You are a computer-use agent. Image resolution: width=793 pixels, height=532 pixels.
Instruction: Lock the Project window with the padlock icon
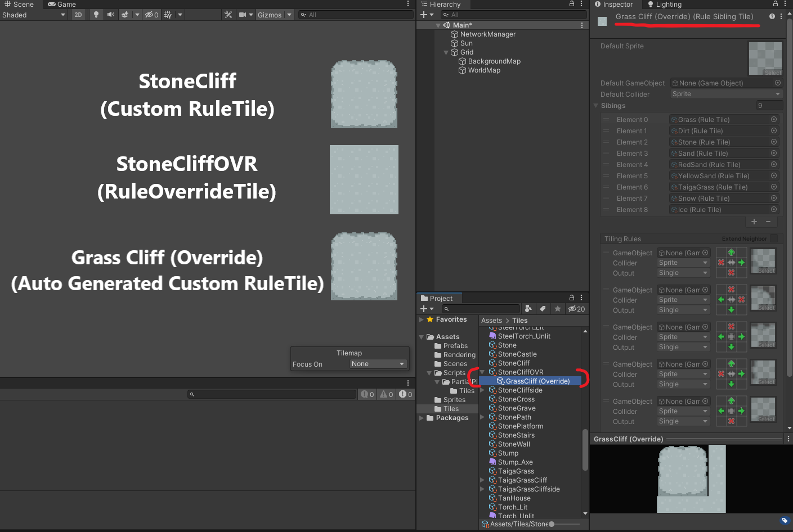(x=572, y=297)
